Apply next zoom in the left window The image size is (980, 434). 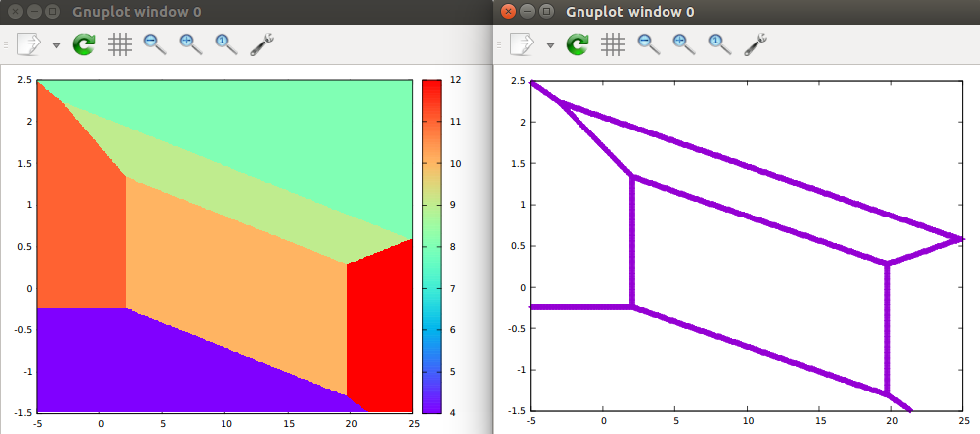pyautogui.click(x=190, y=44)
